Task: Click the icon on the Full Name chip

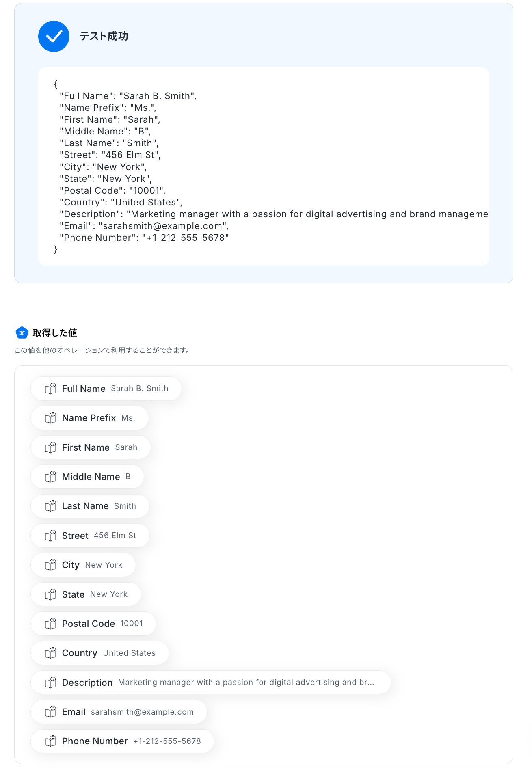Action: click(x=50, y=389)
